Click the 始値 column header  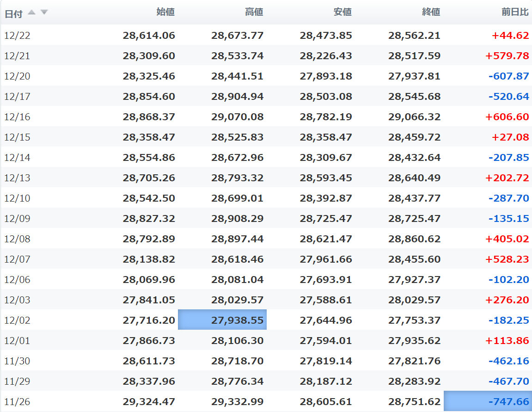coord(165,12)
